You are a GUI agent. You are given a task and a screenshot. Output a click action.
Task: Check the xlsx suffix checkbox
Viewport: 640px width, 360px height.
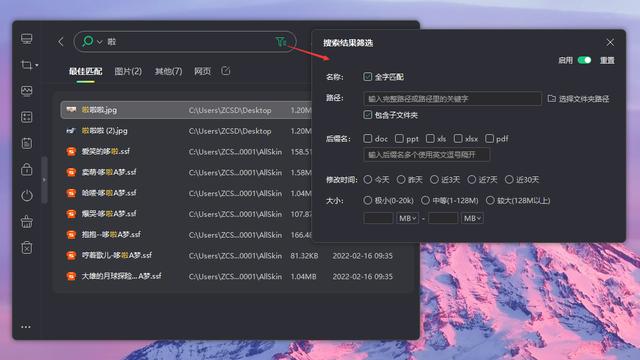click(x=458, y=139)
